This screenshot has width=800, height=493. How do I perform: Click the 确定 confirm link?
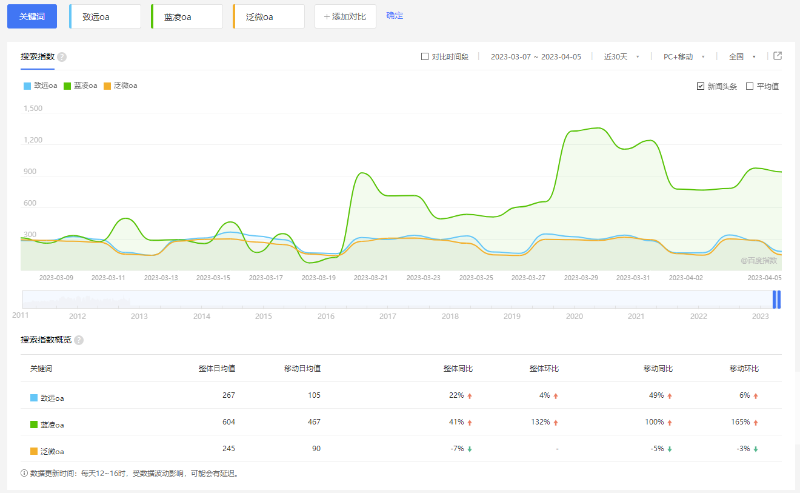[x=394, y=16]
